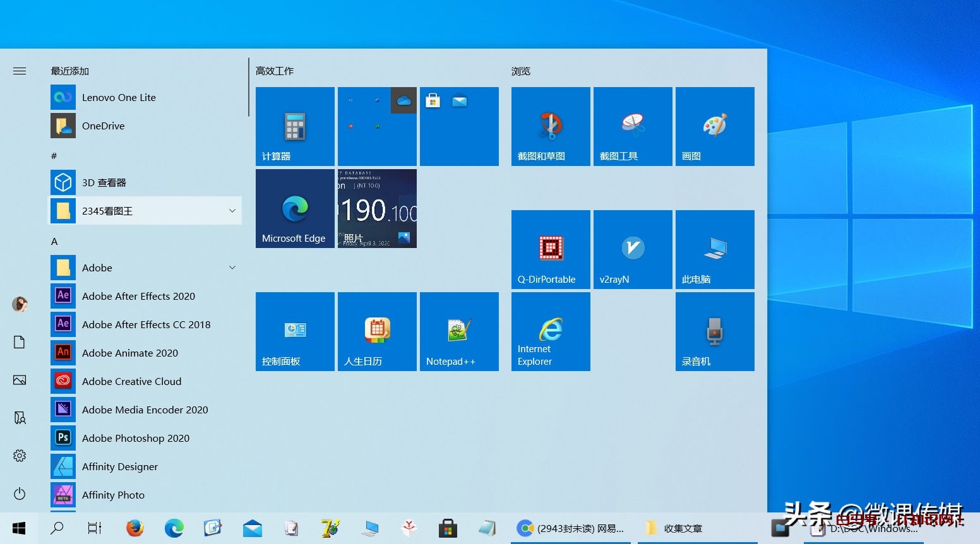Open the Calculator (计算器) tile
The width and height of the screenshot is (980, 544).
point(295,126)
